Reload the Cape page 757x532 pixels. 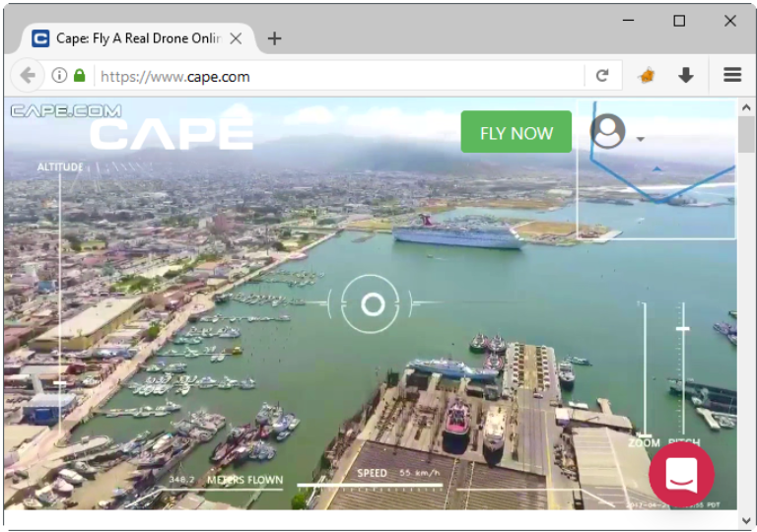[602, 76]
